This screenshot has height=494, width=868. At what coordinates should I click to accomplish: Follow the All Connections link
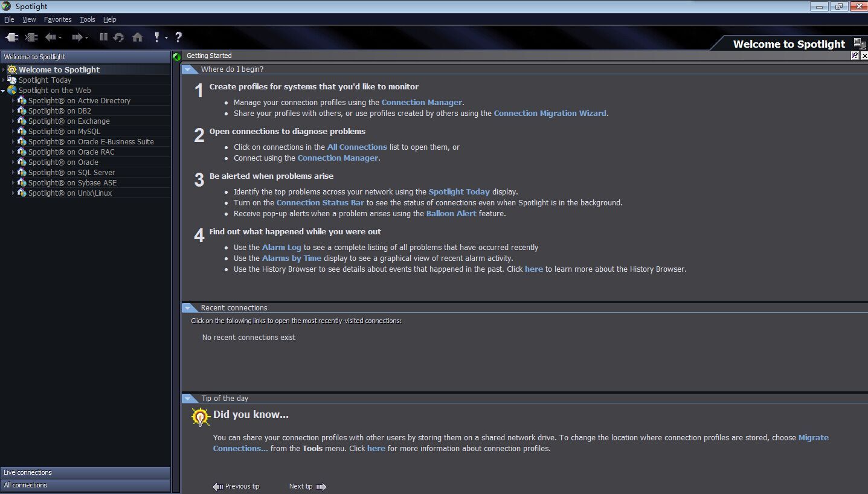click(357, 147)
